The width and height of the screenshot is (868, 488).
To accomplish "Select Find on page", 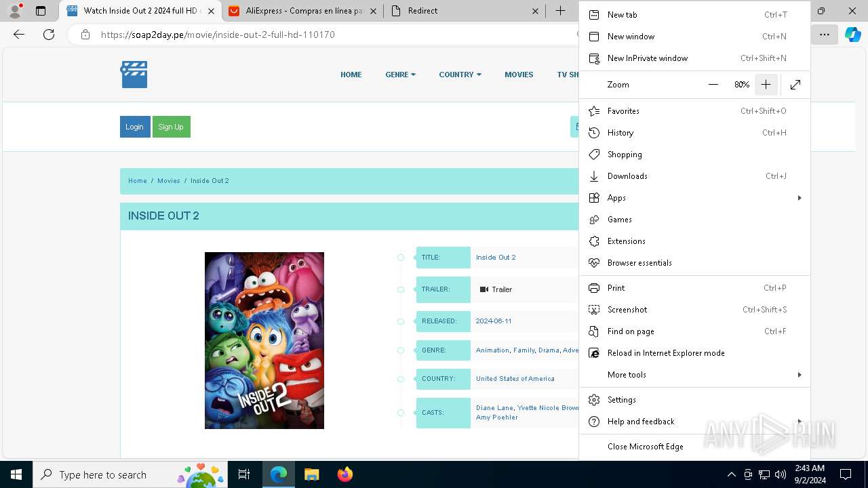I will pyautogui.click(x=694, y=331).
